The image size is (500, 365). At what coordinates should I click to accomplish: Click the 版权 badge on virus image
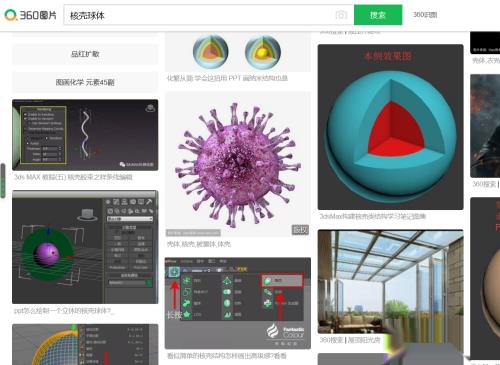[x=300, y=230]
